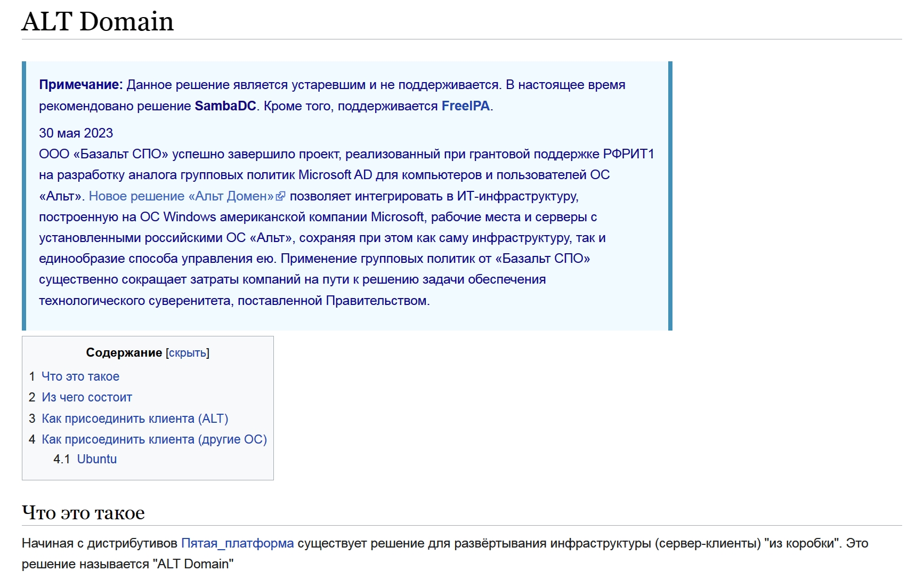Follow the Новое решение «Альт Домен» link

[181, 196]
